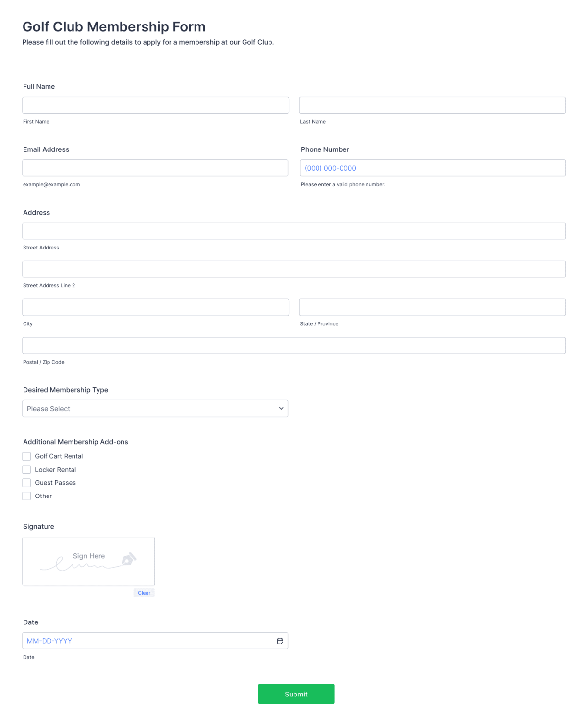
Task: Enable the Golf Cart Rental add-on
Action: tap(26, 456)
